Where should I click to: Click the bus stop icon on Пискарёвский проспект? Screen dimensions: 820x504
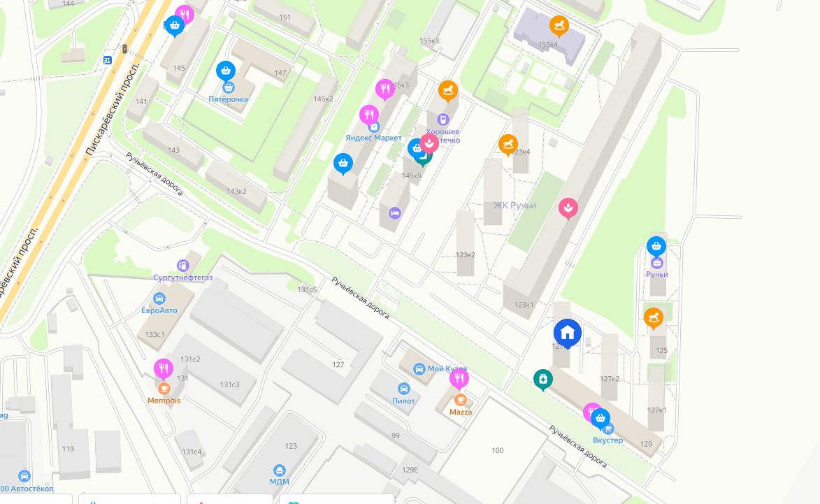tap(107, 60)
